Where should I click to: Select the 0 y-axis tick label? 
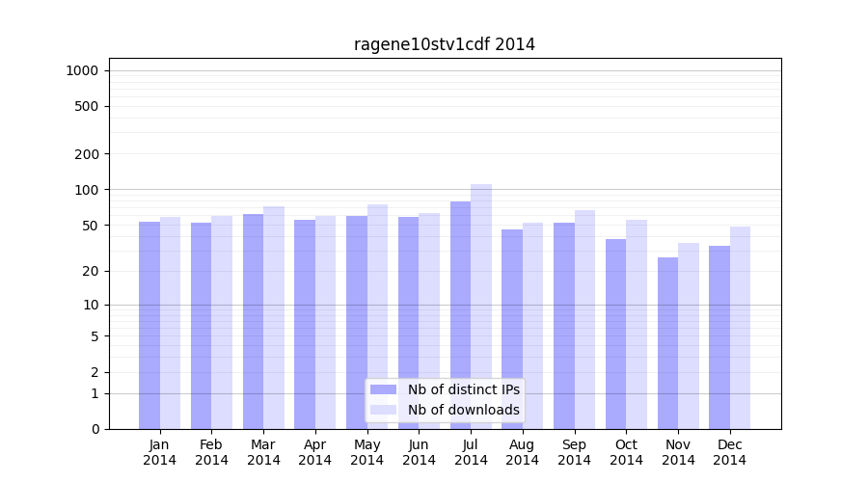click(x=95, y=429)
